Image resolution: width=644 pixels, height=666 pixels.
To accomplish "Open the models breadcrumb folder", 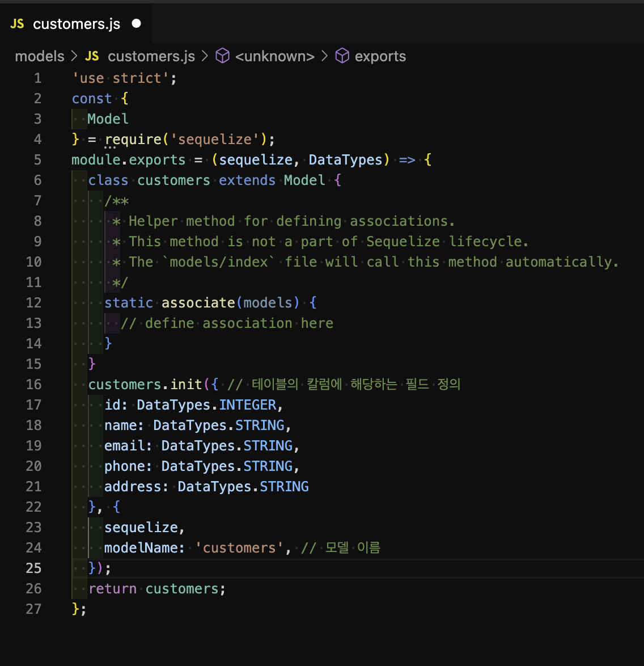I will tap(40, 56).
